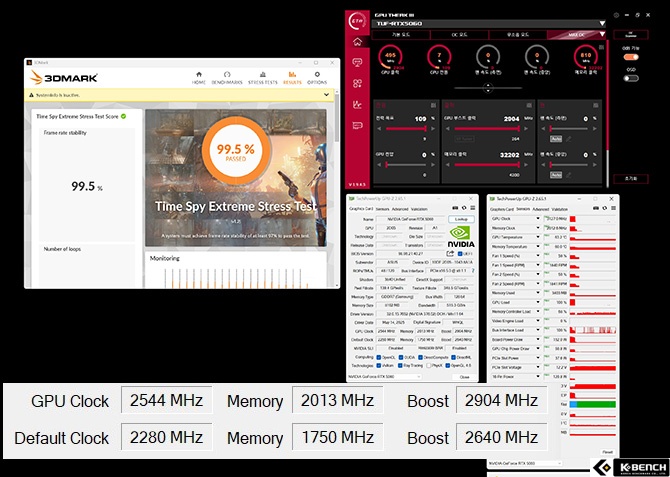Click the Bus Interface question mark in GPU-Z
Image resolution: width=670 pixels, height=477 pixels.
pos(473,271)
